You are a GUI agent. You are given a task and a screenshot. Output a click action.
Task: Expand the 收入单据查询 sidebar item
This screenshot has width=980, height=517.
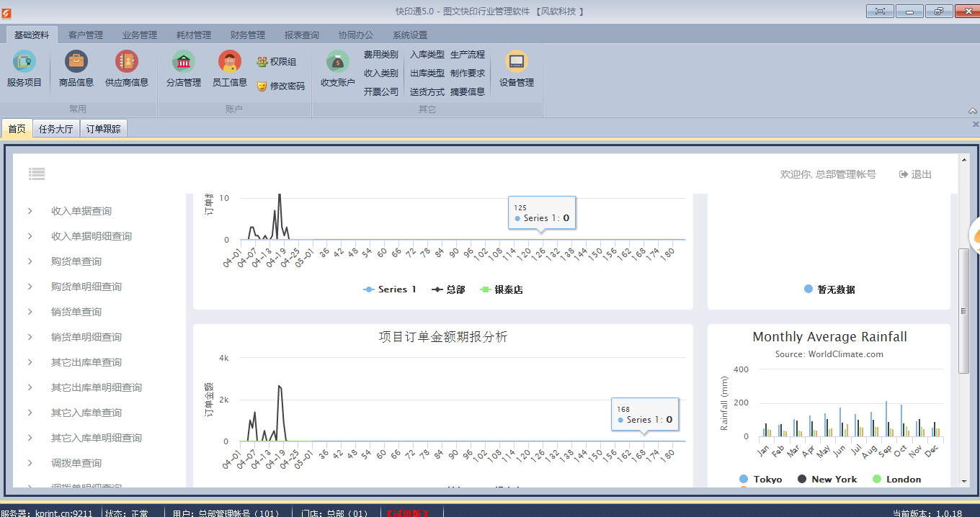(x=81, y=211)
